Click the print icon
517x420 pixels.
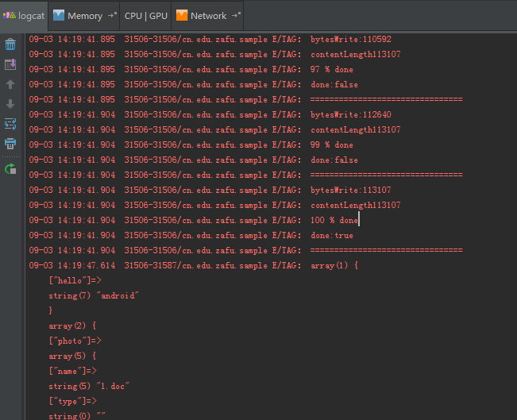(x=10, y=144)
